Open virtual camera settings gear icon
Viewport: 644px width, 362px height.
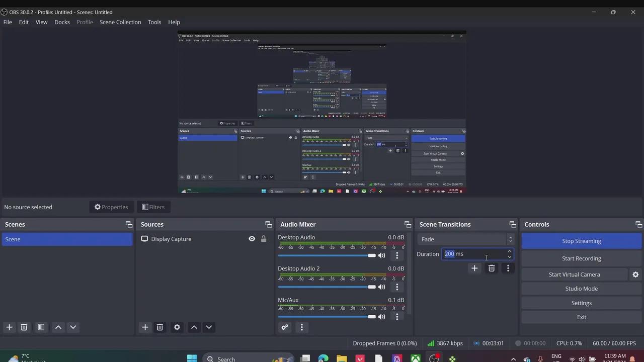(635, 275)
